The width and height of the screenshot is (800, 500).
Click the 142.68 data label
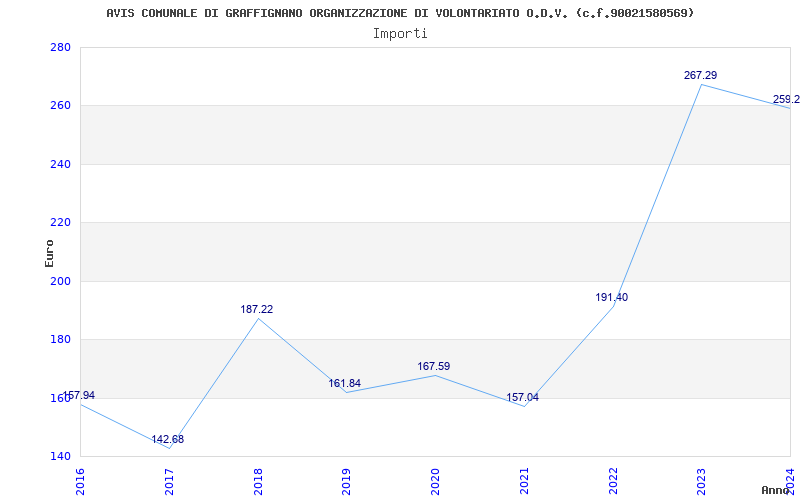[167, 439]
